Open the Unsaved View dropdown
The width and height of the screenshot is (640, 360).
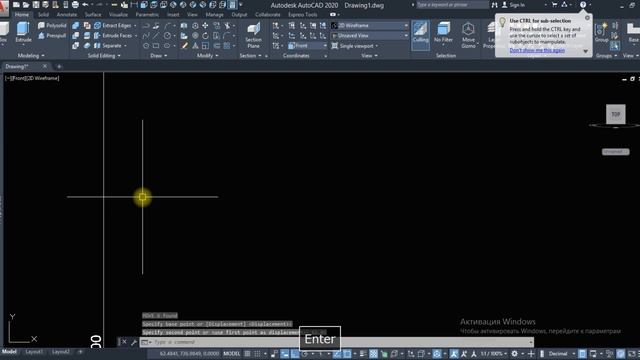point(369,36)
